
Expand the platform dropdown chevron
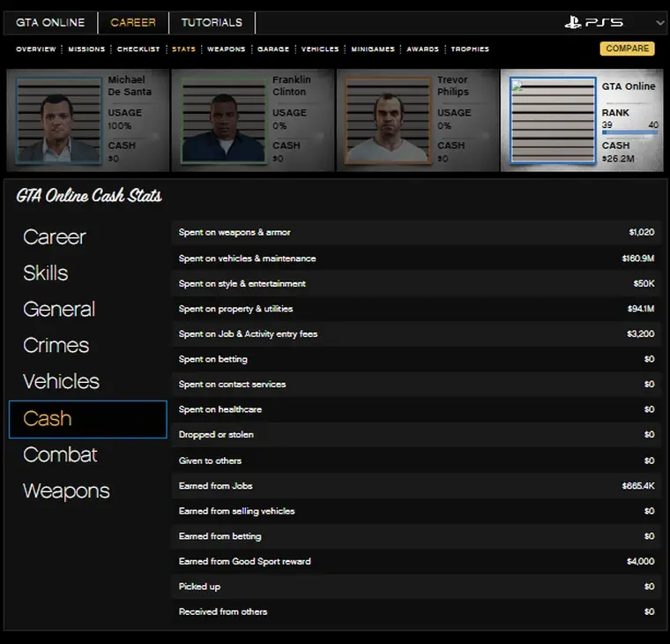(x=660, y=23)
